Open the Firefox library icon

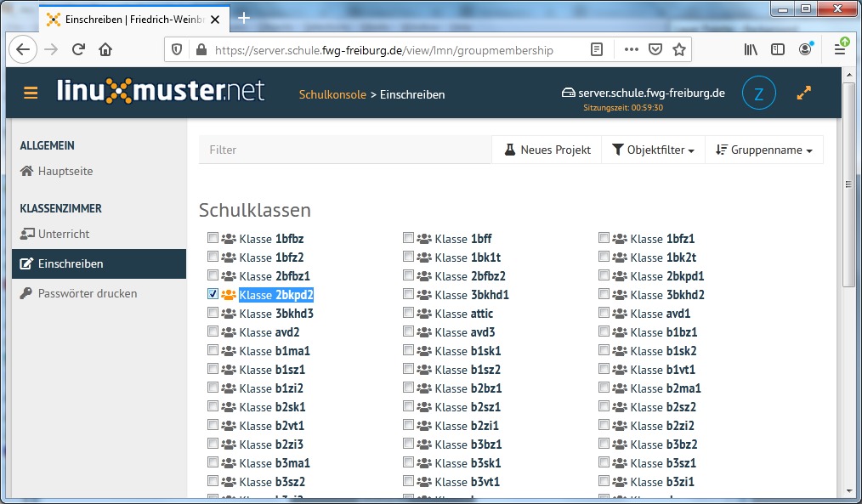tap(751, 49)
